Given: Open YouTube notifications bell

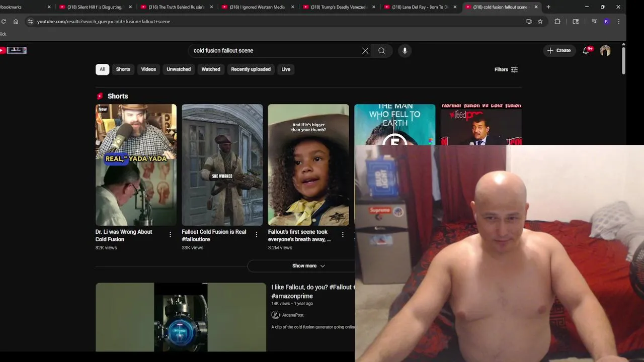Looking at the screenshot, I should pyautogui.click(x=586, y=51).
